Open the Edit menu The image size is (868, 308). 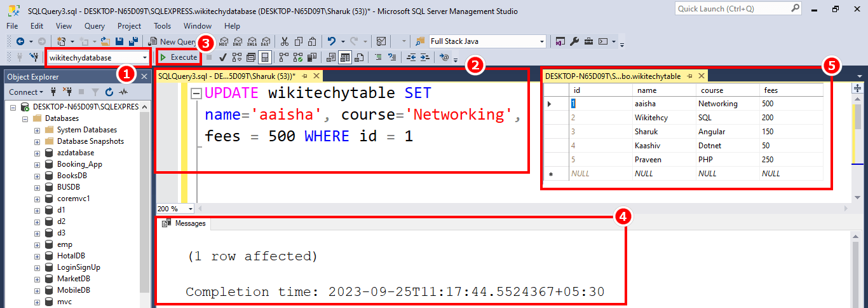coord(37,26)
